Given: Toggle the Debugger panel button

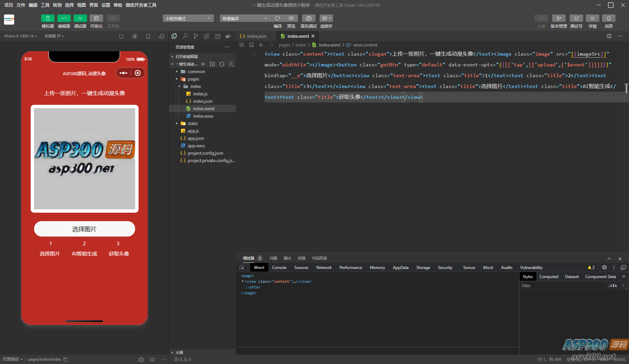Looking at the screenshot, I should (80, 18).
